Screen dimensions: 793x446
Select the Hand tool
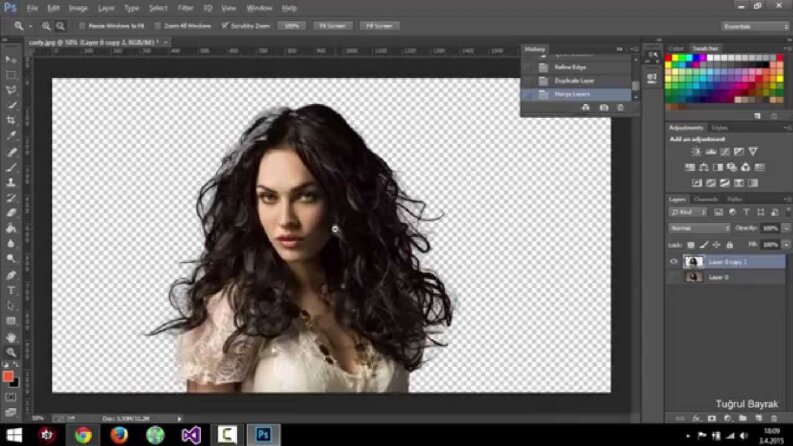point(11,337)
